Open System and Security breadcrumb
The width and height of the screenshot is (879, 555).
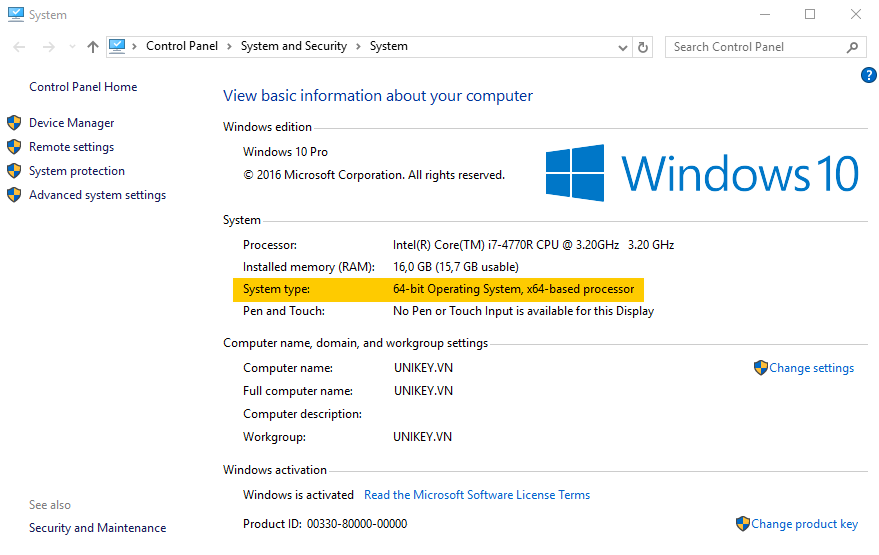point(294,46)
